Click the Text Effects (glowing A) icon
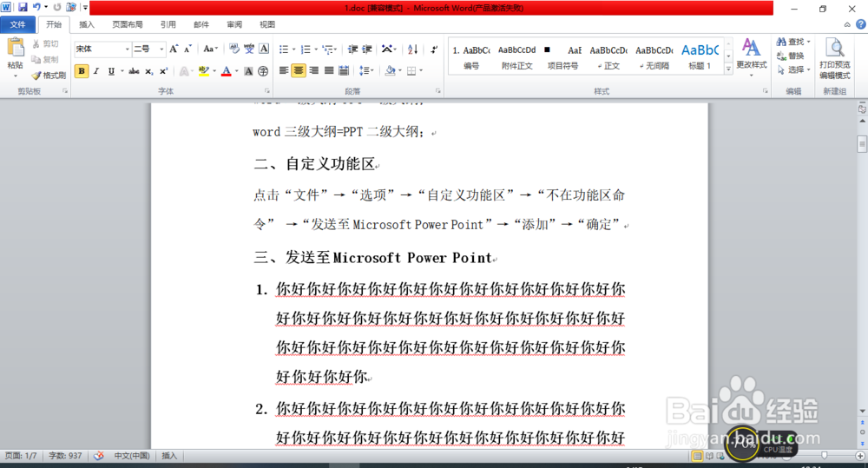The width and height of the screenshot is (868, 468). (184, 71)
